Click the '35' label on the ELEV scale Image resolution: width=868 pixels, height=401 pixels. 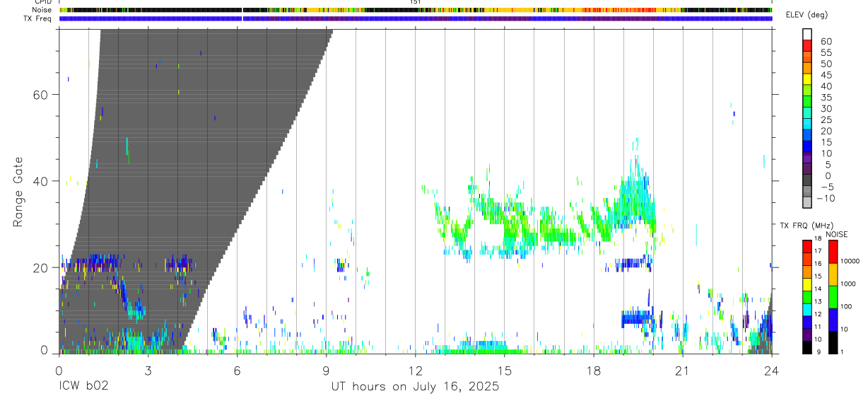coord(826,98)
